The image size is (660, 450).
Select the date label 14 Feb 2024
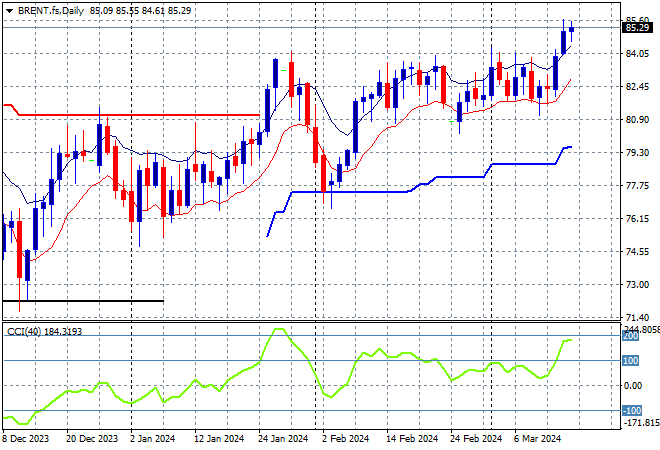412,439
